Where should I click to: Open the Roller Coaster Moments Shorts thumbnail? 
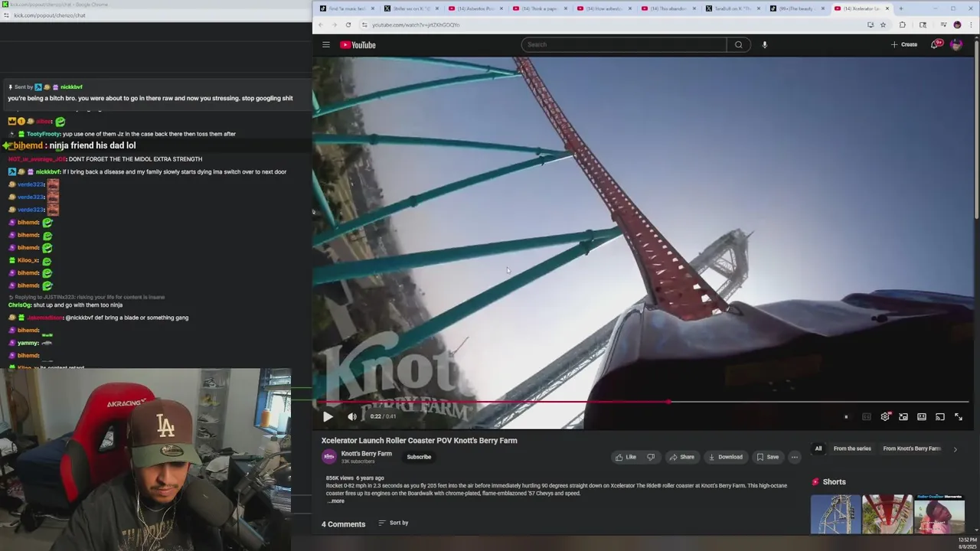939,514
